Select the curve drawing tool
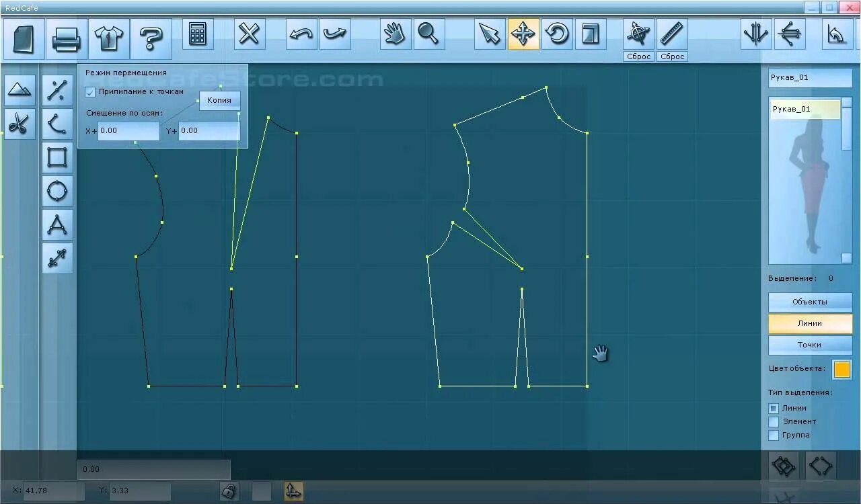The width and height of the screenshot is (861, 504). [x=58, y=124]
